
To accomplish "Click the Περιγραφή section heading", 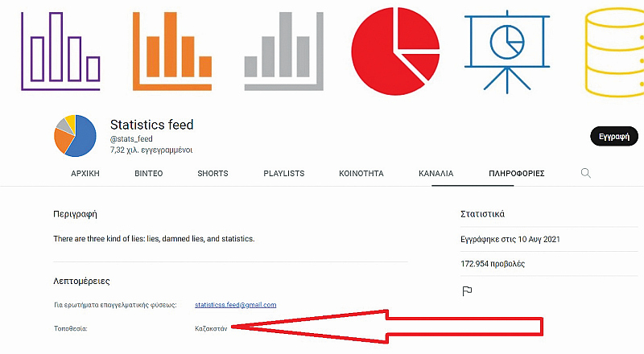I will pyautogui.click(x=75, y=214).
